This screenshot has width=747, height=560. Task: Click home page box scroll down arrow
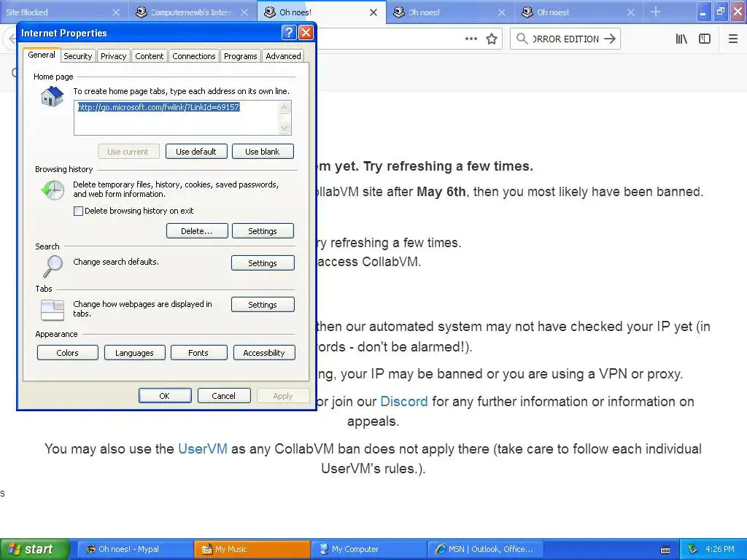[x=285, y=128]
